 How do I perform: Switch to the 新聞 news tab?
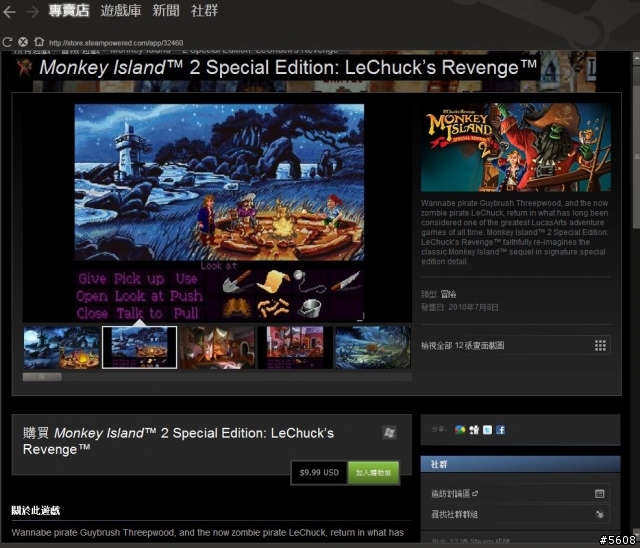[166, 10]
